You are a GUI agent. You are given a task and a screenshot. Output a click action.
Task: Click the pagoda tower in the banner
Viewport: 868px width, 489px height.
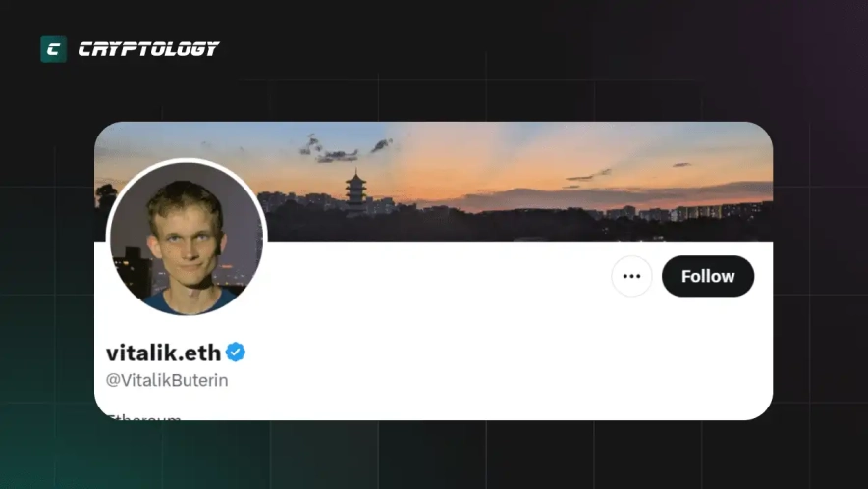click(355, 191)
